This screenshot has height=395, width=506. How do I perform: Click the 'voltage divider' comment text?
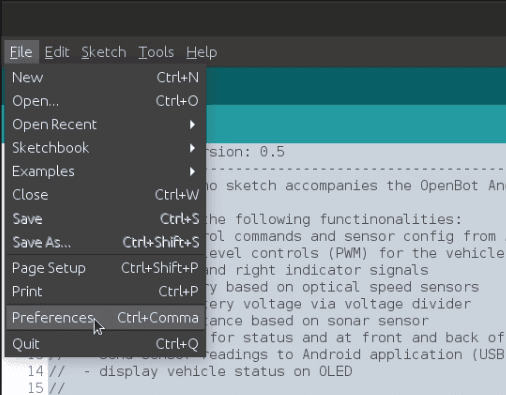(407, 304)
